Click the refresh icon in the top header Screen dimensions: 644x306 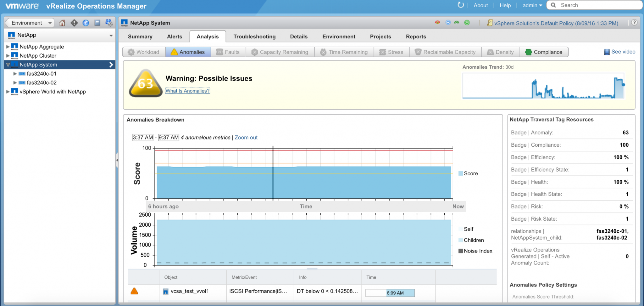pyautogui.click(x=461, y=5)
